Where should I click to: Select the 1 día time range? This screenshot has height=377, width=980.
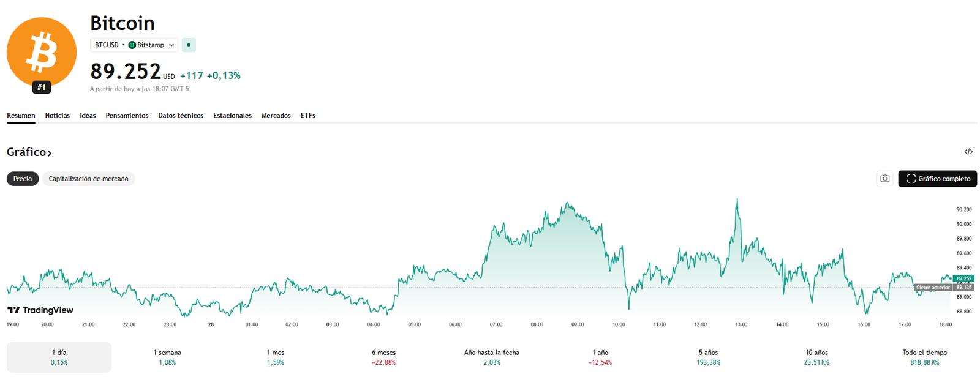(x=59, y=357)
